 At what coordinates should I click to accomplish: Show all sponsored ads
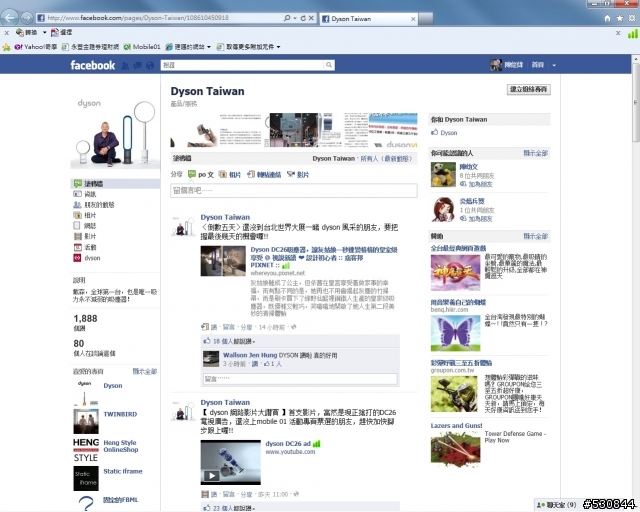click(x=536, y=236)
